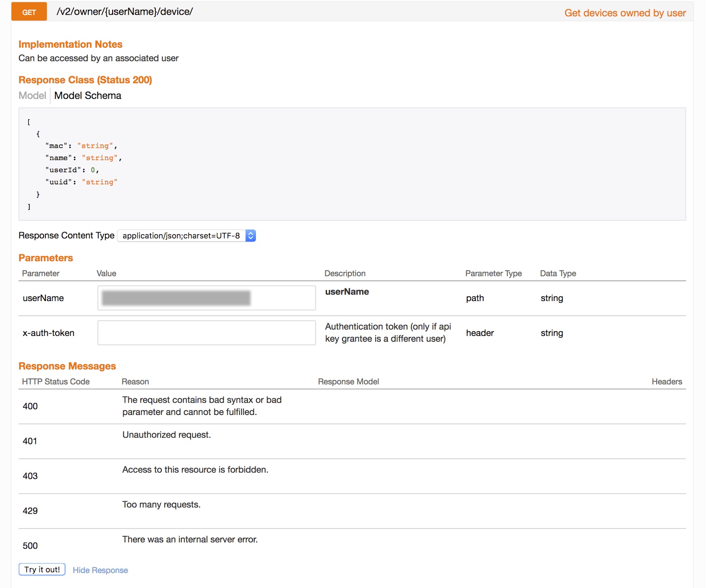Click the Hide Response link
Viewport: 706px width, 588px height.
coord(100,570)
